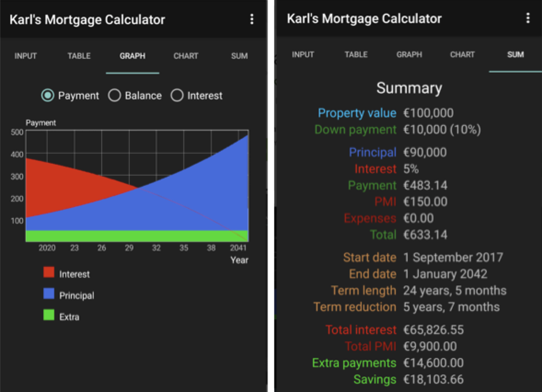Open overflow menu on left Graph screen
542x392 pixels.
[x=252, y=19]
